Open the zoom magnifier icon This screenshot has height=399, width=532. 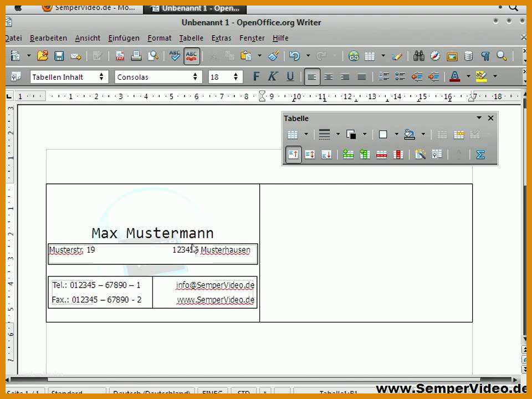(x=502, y=56)
